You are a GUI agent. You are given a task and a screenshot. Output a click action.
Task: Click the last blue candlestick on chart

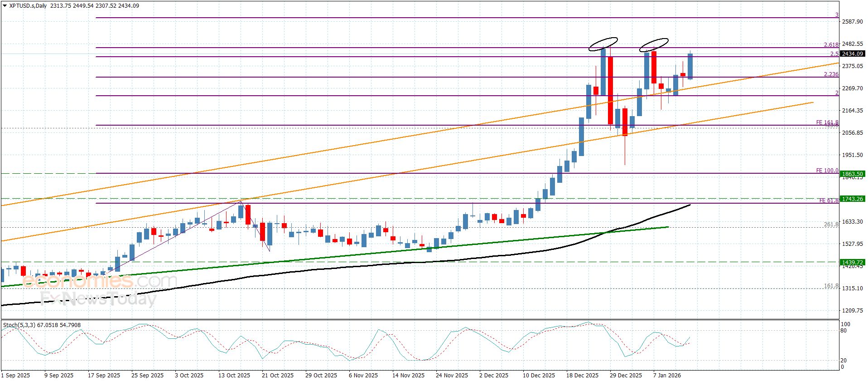[690, 66]
